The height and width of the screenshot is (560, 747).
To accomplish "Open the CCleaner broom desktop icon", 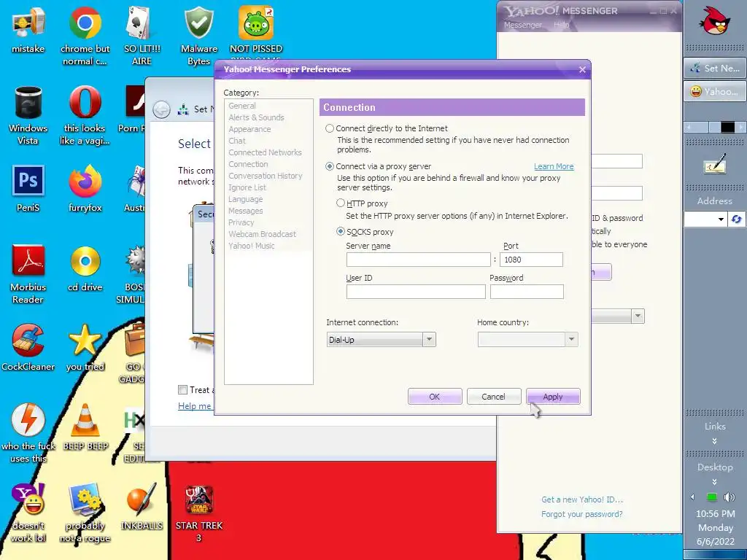I will 28,340.
